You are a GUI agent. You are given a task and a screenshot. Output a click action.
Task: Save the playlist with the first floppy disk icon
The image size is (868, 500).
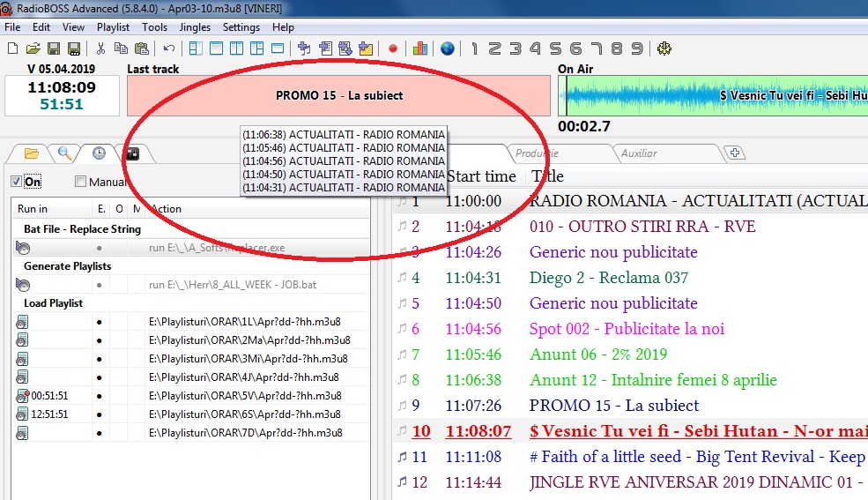[53, 49]
